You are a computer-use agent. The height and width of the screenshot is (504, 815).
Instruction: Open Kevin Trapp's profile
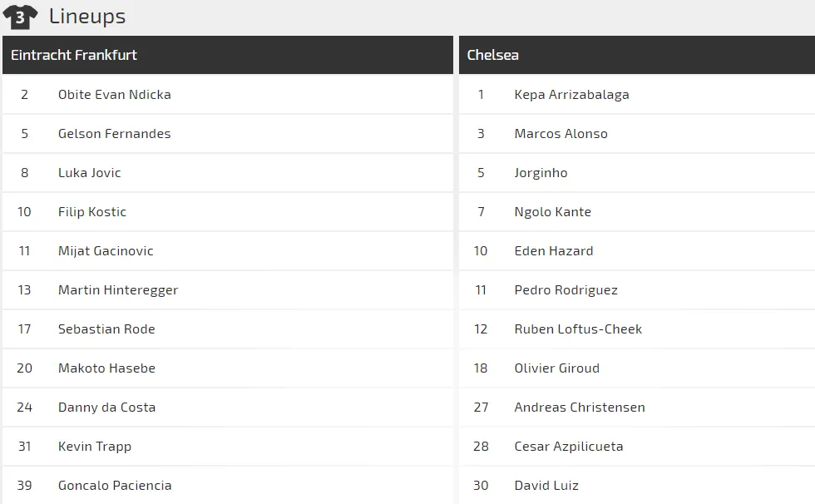click(x=95, y=447)
